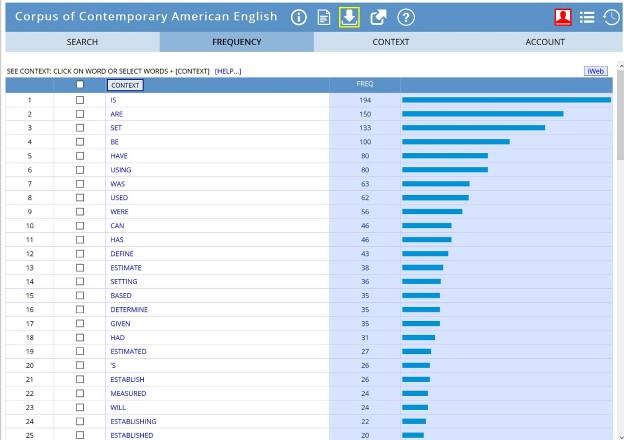Open the CONTEXT tab
The image size is (624, 440).
[391, 42]
